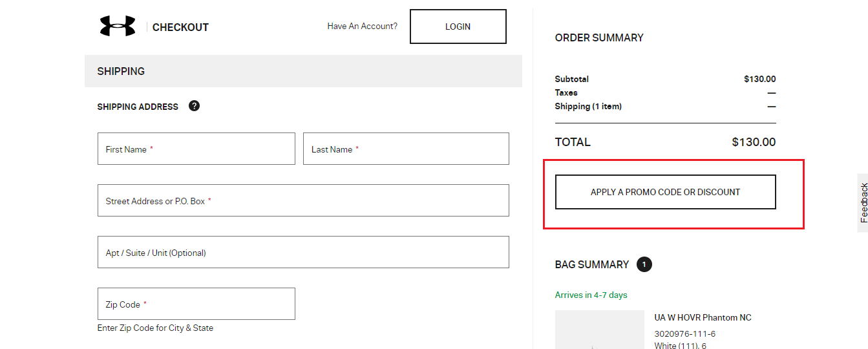Click the TOTAL $130.00 amount
The width and height of the screenshot is (868, 349).
[x=754, y=142]
